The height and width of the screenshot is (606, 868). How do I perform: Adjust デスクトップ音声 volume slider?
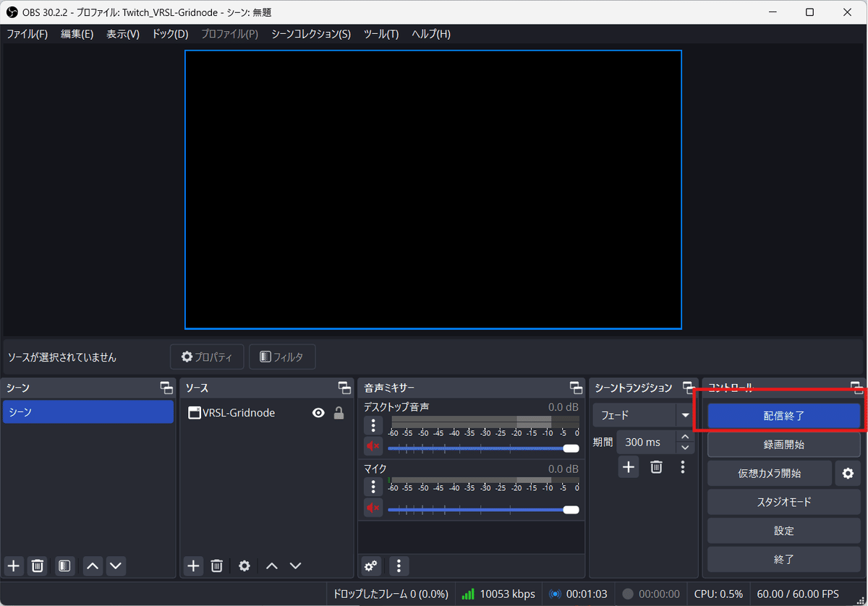[483, 448]
